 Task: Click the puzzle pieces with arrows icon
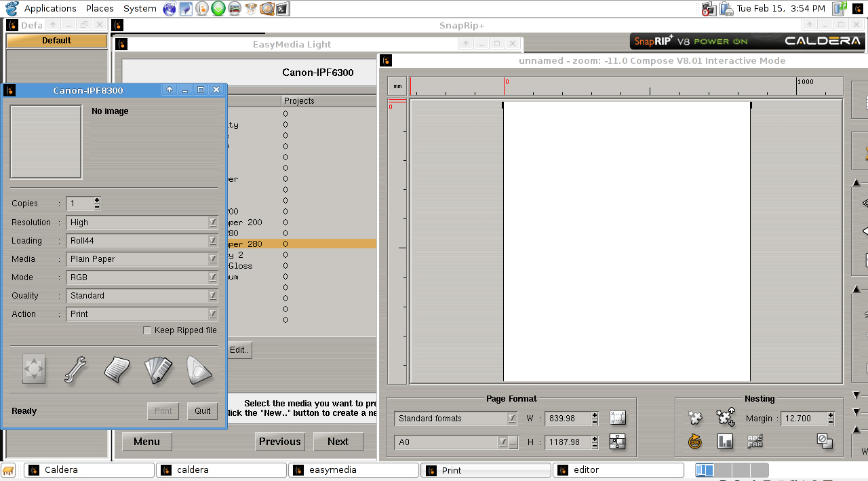click(726, 417)
